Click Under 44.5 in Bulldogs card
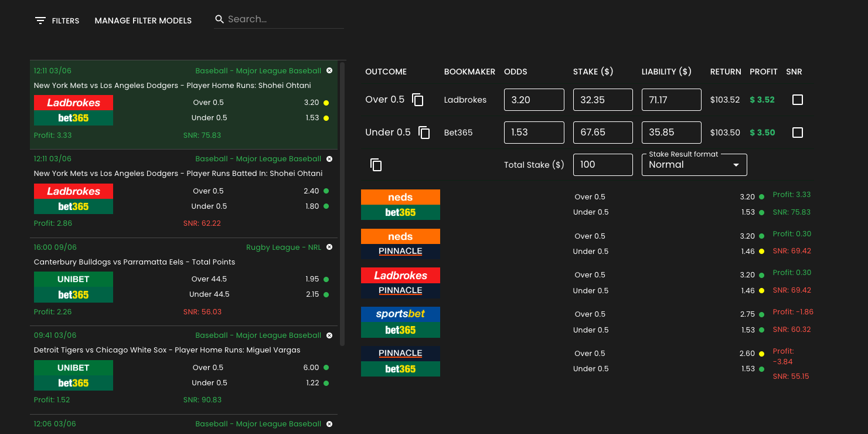Image resolution: width=868 pixels, height=434 pixels. (209, 294)
